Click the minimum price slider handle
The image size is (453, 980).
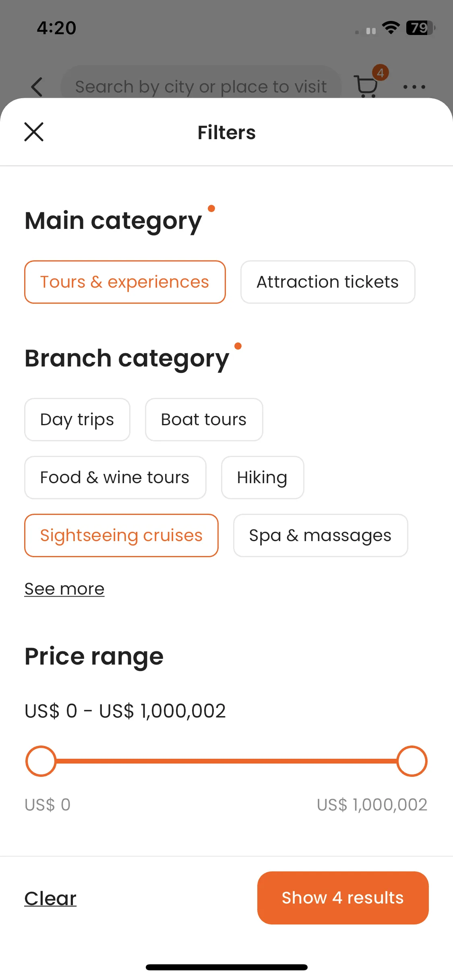click(41, 761)
